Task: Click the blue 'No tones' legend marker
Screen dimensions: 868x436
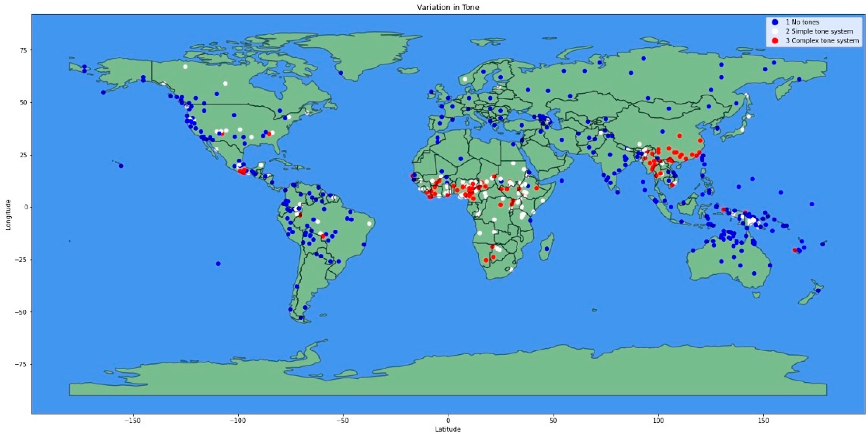Action: point(775,22)
